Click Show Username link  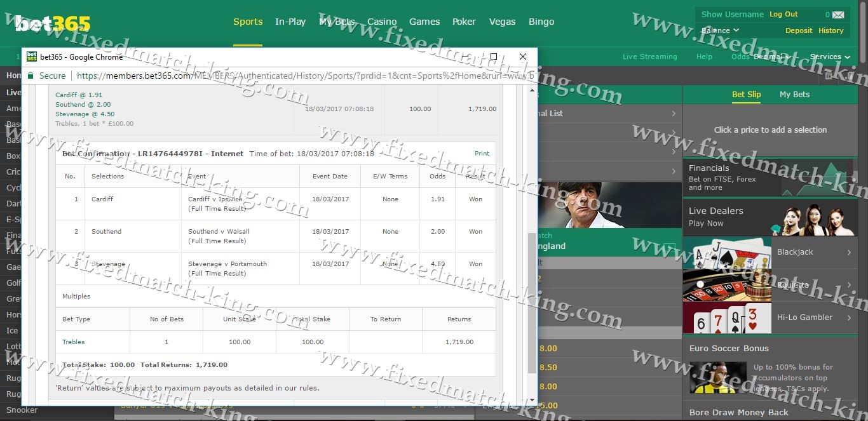point(733,15)
